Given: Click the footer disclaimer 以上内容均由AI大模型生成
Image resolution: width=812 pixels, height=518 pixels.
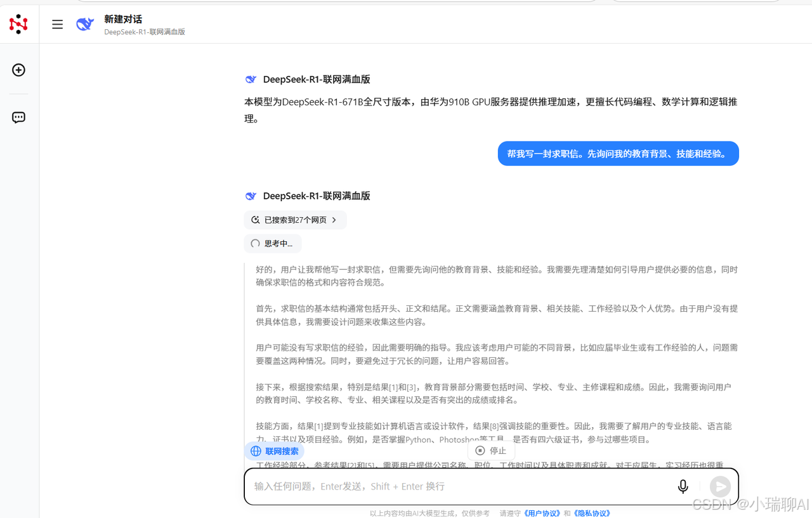Looking at the screenshot, I should [429, 513].
